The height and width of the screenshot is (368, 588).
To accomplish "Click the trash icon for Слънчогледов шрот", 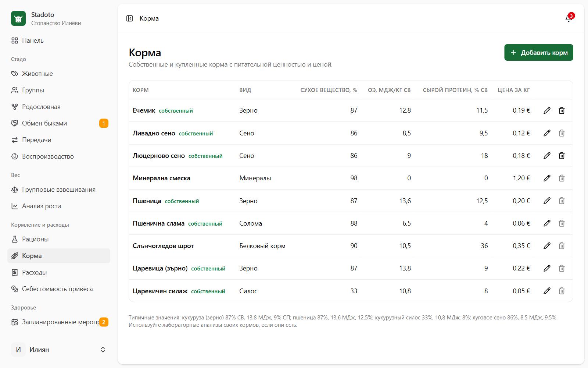I will tap(562, 246).
